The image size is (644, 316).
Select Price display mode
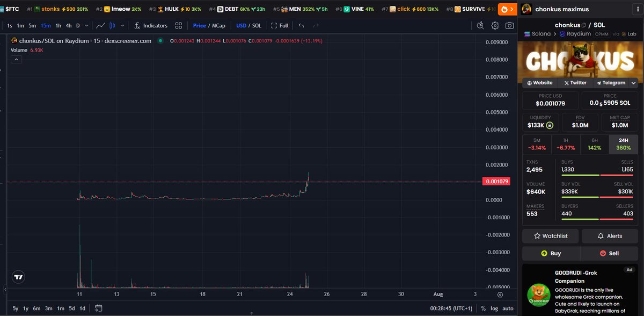click(199, 25)
